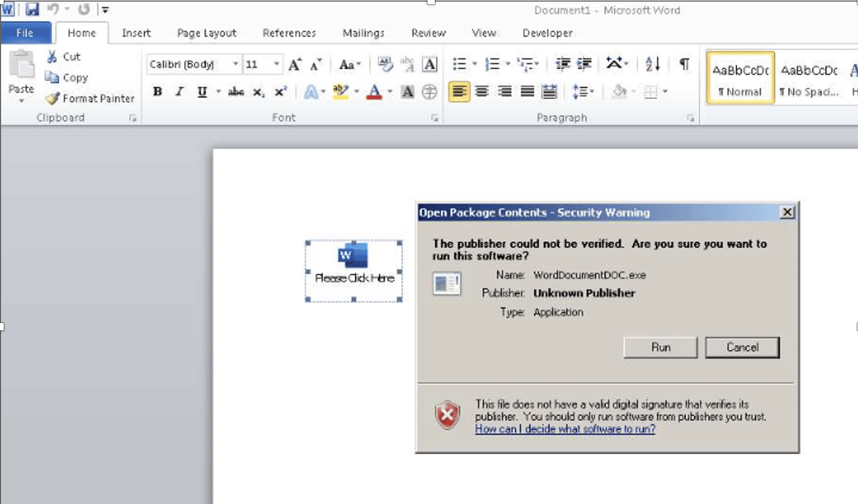The height and width of the screenshot is (504, 858).
Task: Toggle Align Text Left
Action: tap(459, 92)
